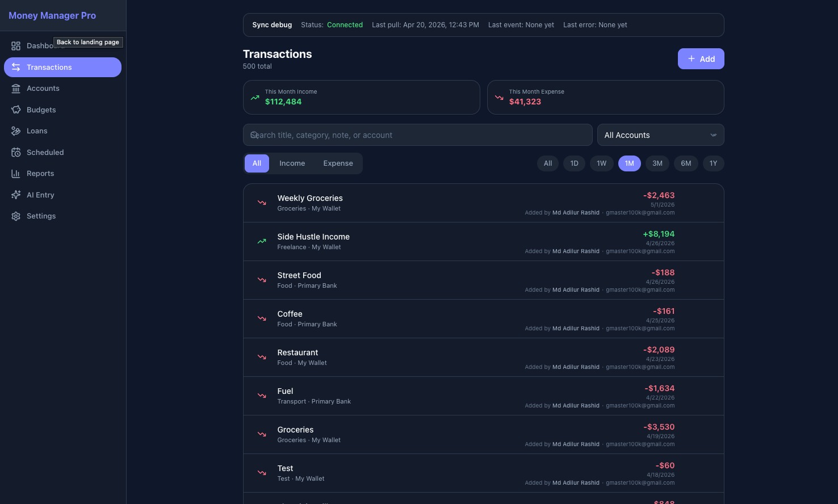Viewport: 838px width, 504px height.
Task: Select the Expense filter tab
Action: (x=338, y=163)
